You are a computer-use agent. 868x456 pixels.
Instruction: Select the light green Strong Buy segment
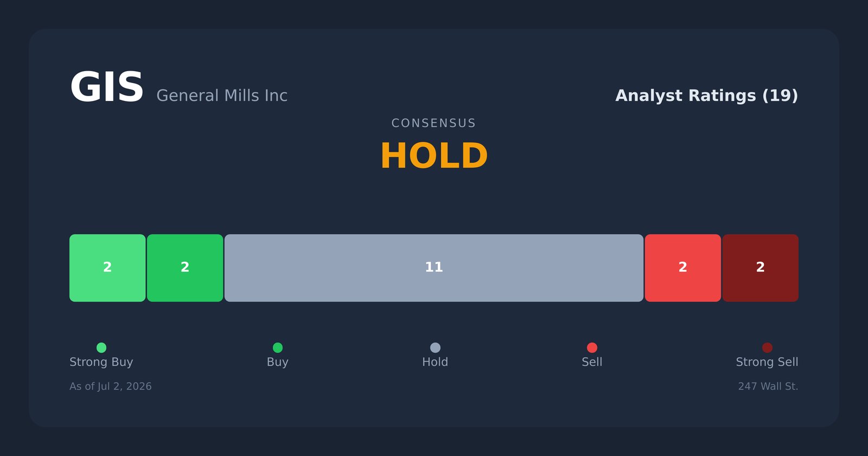(107, 268)
